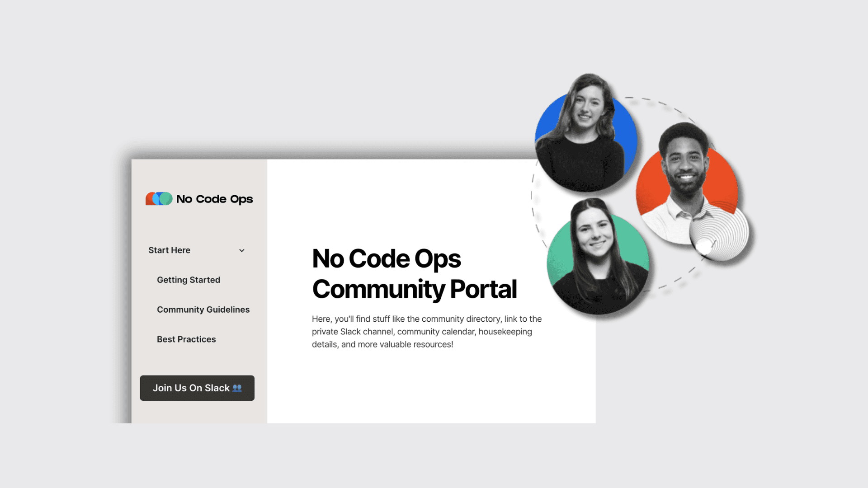Click the portal description paragraph text
This screenshot has height=488, width=868.
[426, 332]
